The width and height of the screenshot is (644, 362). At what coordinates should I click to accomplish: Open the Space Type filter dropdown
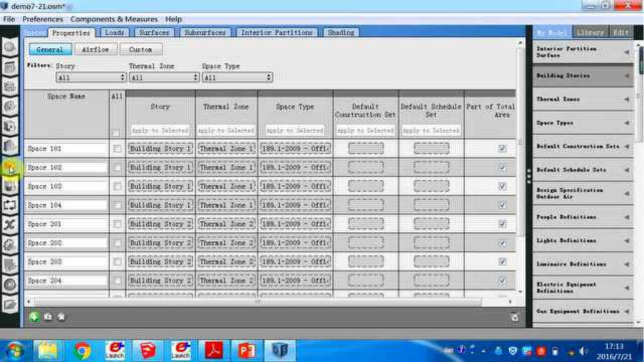237,77
